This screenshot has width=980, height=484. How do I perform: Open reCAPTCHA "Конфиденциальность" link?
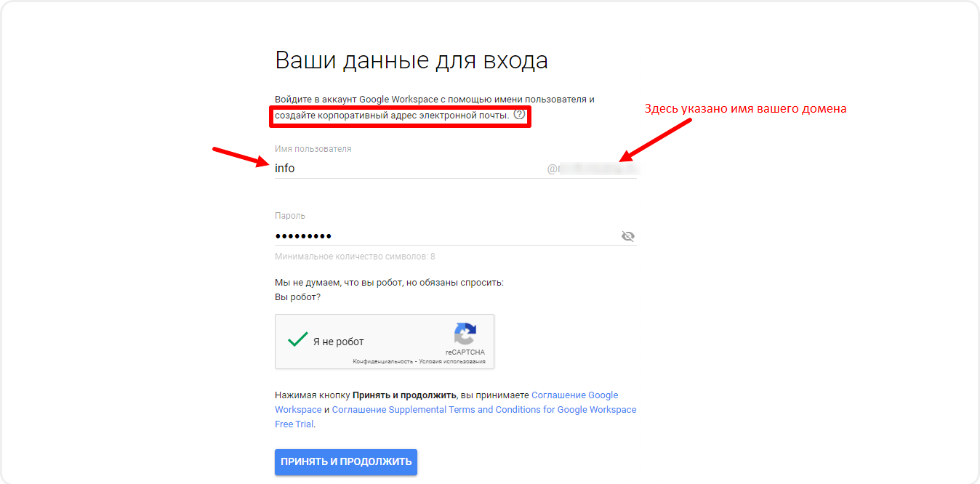pyautogui.click(x=382, y=361)
